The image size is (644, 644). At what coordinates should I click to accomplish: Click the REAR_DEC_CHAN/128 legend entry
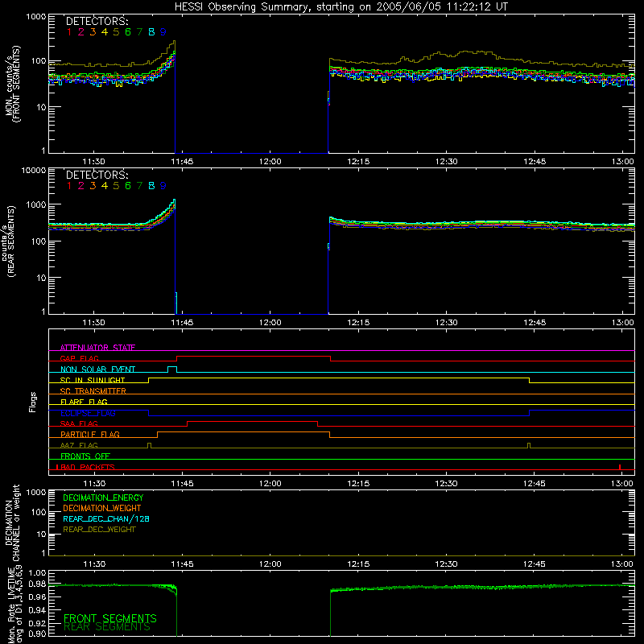click(x=106, y=518)
